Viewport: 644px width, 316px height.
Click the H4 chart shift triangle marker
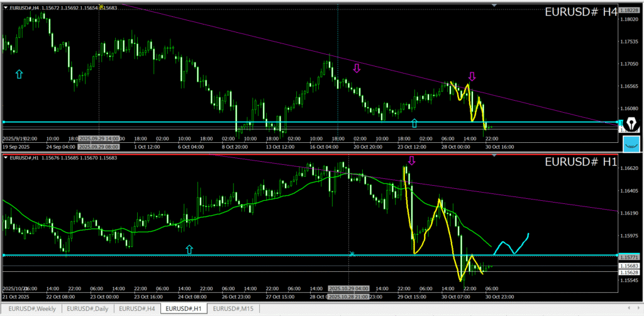[x=494, y=5]
